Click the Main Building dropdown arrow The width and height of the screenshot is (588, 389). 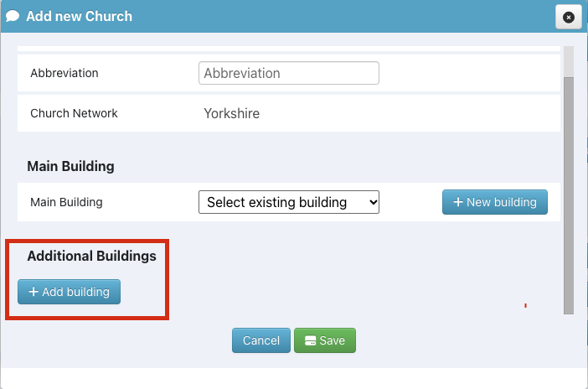(x=373, y=202)
